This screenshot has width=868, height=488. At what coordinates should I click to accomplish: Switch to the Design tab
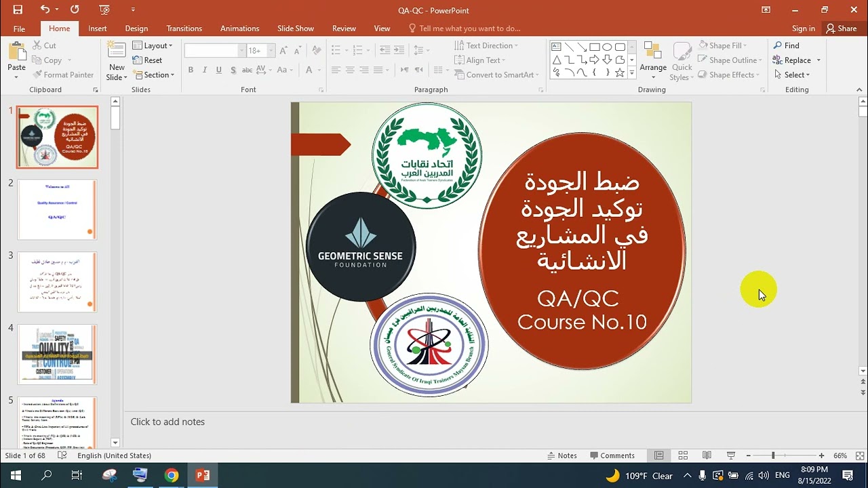[136, 28]
